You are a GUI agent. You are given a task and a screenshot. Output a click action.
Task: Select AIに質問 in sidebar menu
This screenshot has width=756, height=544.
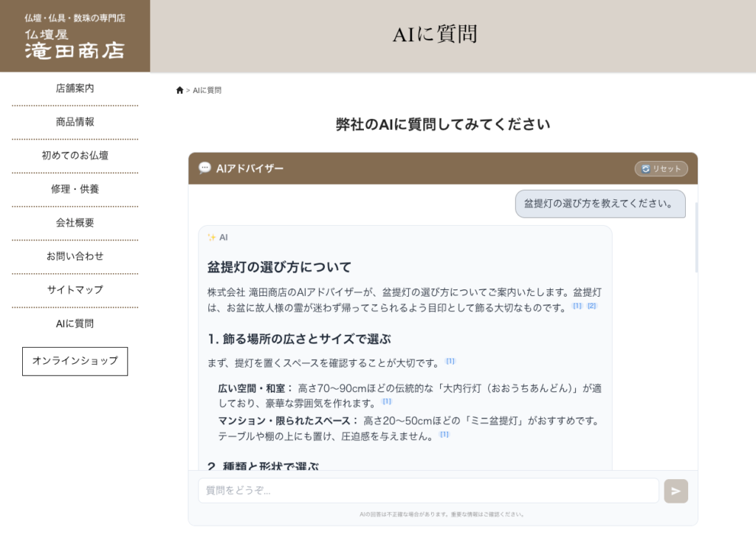click(x=75, y=323)
